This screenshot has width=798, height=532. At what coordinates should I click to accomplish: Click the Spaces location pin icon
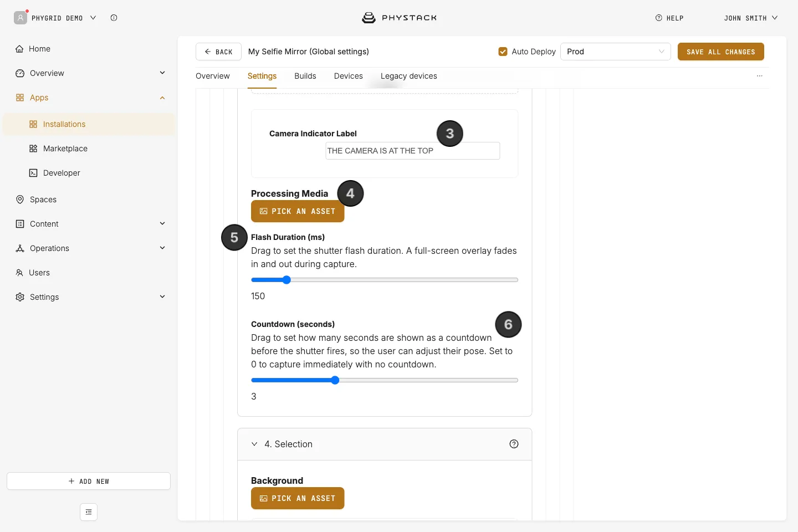pos(20,199)
